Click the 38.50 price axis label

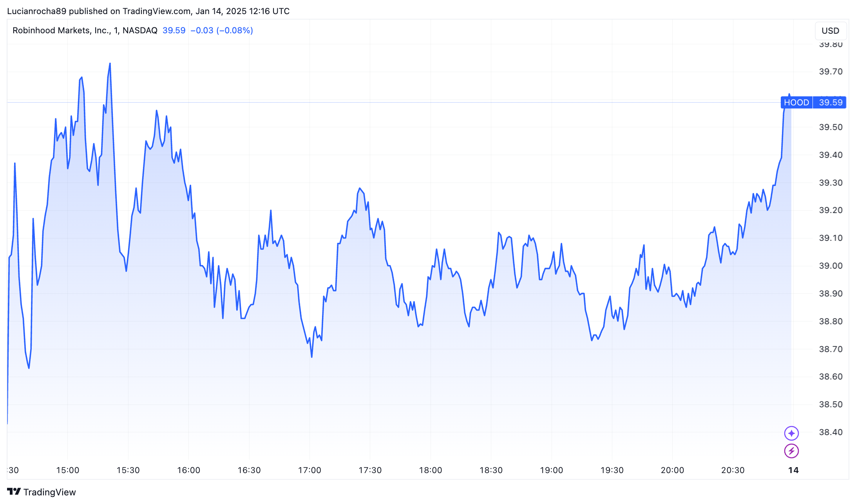point(831,405)
